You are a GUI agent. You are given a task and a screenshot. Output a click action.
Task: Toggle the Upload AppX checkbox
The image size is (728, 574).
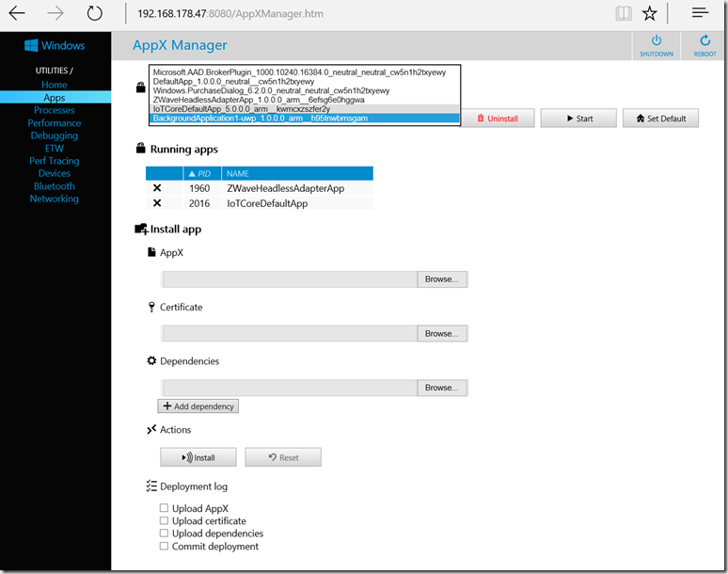(x=164, y=507)
